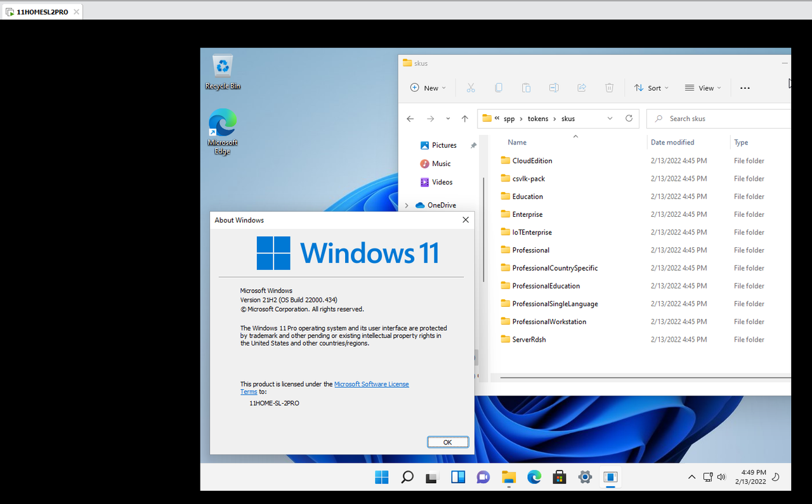Viewport: 812px width, 504px height.
Task: Open the Sort dropdown menu
Action: [652, 88]
